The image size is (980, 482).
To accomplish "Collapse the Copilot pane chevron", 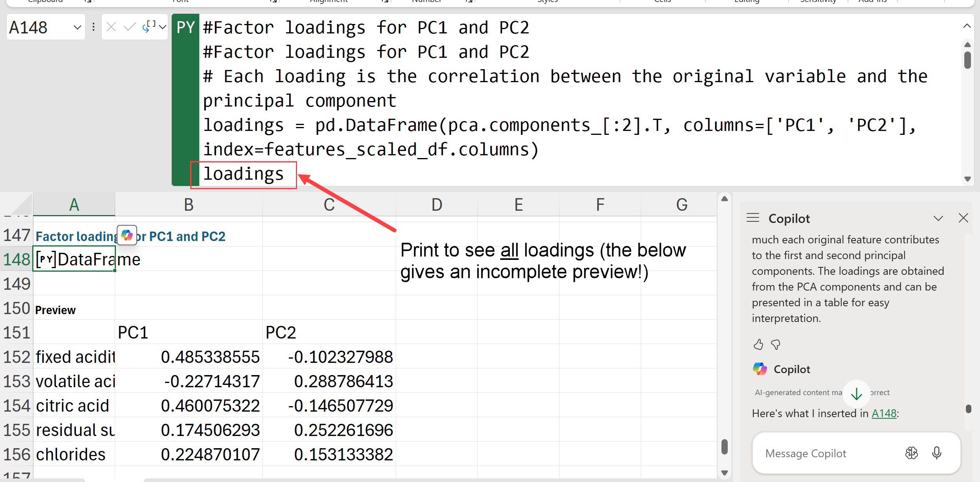I will (938, 218).
